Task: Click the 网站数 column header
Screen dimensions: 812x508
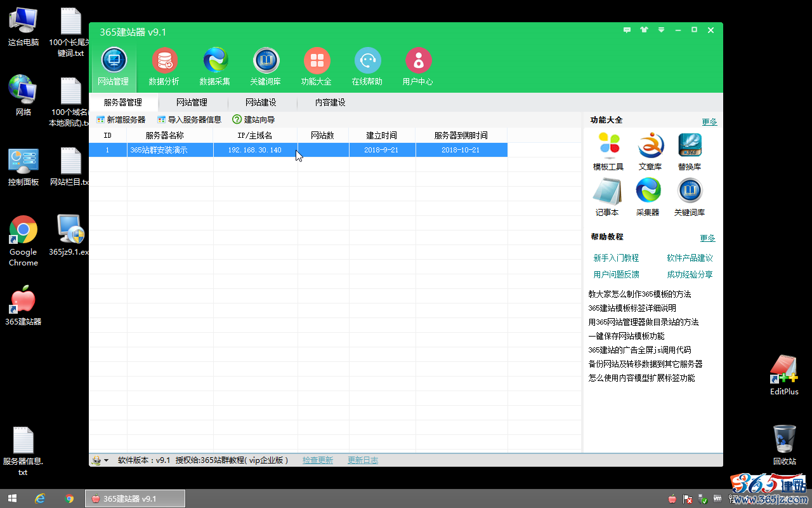Action: pyautogui.click(x=323, y=135)
